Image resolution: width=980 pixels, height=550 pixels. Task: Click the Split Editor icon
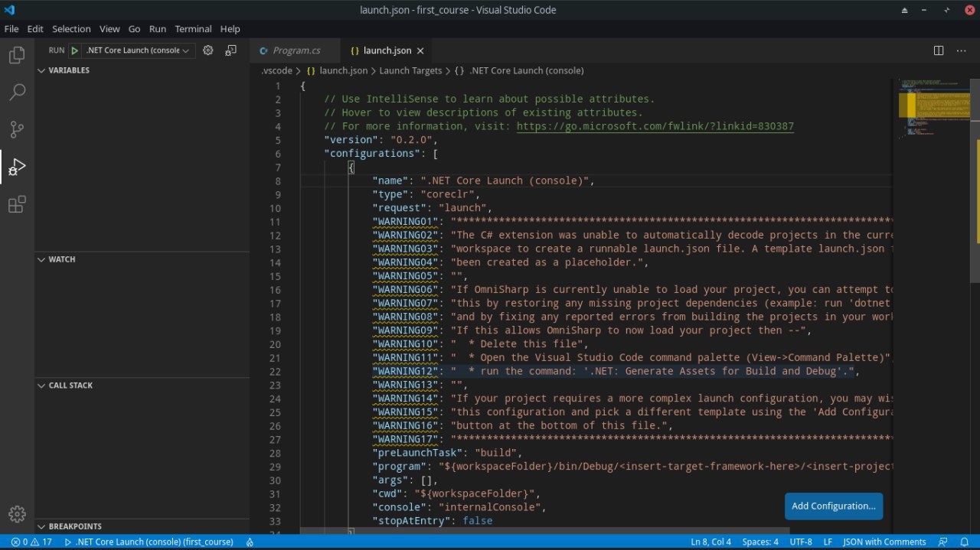(x=939, y=50)
